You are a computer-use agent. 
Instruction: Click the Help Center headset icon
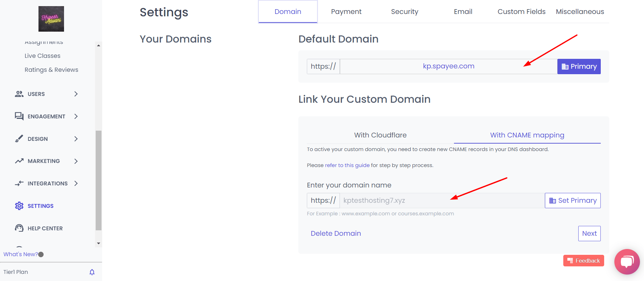click(x=19, y=228)
